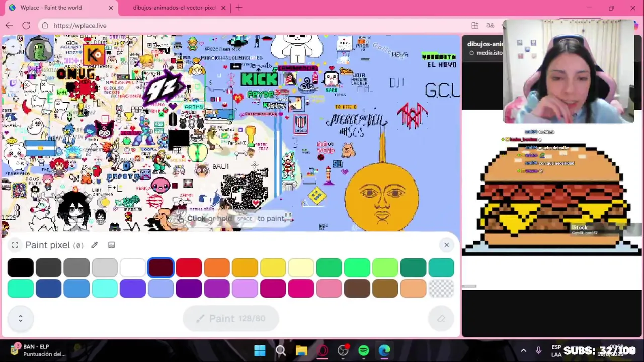Click the hamburger pixel art image
This screenshot has height=362, width=644.
[552, 199]
